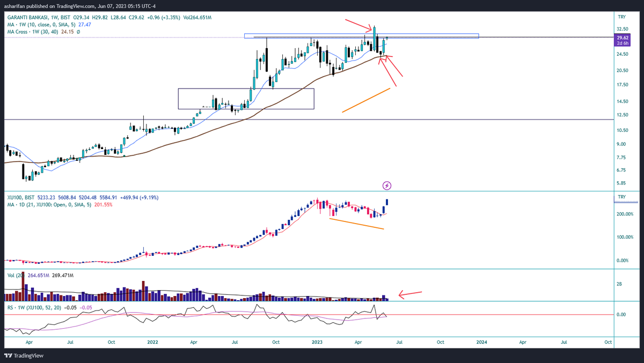
Task: Click the TRY currency label on the main price axis
Action: pyautogui.click(x=622, y=17)
